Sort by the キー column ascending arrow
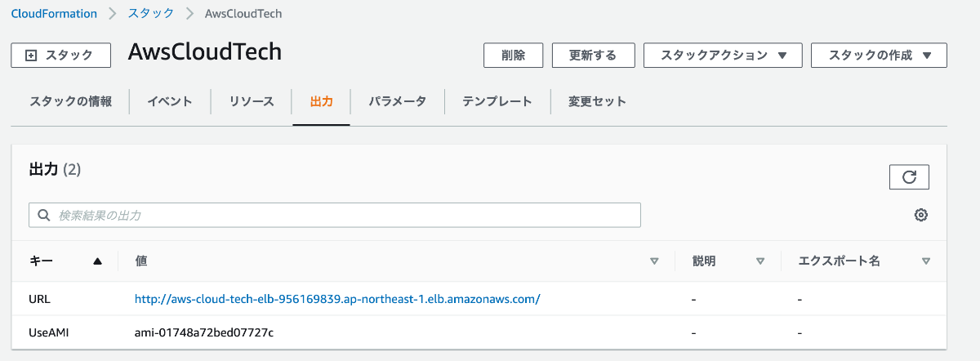This screenshot has width=980, height=361. (98, 261)
